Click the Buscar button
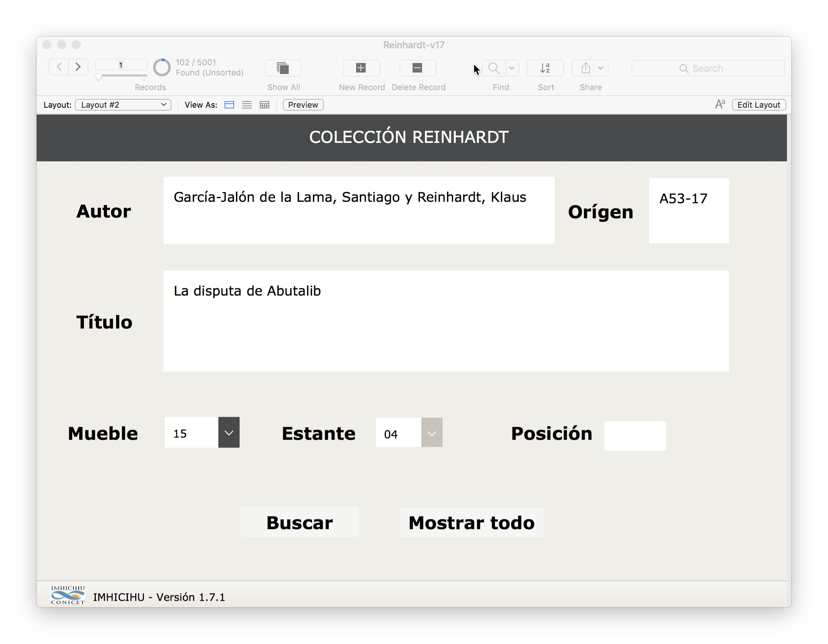Image resolution: width=828 pixels, height=644 pixels. point(299,522)
